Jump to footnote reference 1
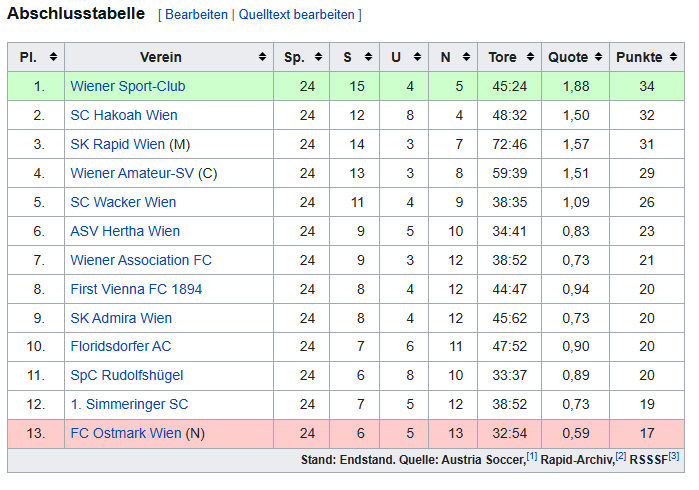This screenshot has width=699, height=490. [x=532, y=457]
